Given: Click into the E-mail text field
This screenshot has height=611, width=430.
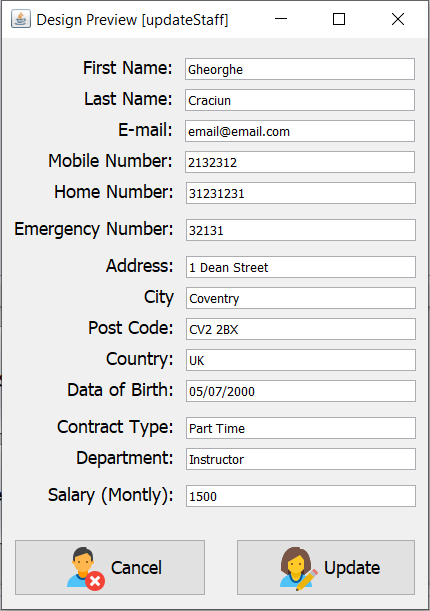Looking at the screenshot, I should (x=300, y=131).
